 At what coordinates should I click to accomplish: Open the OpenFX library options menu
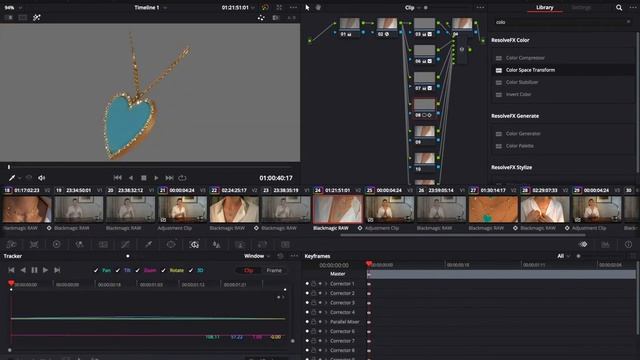(x=633, y=7)
